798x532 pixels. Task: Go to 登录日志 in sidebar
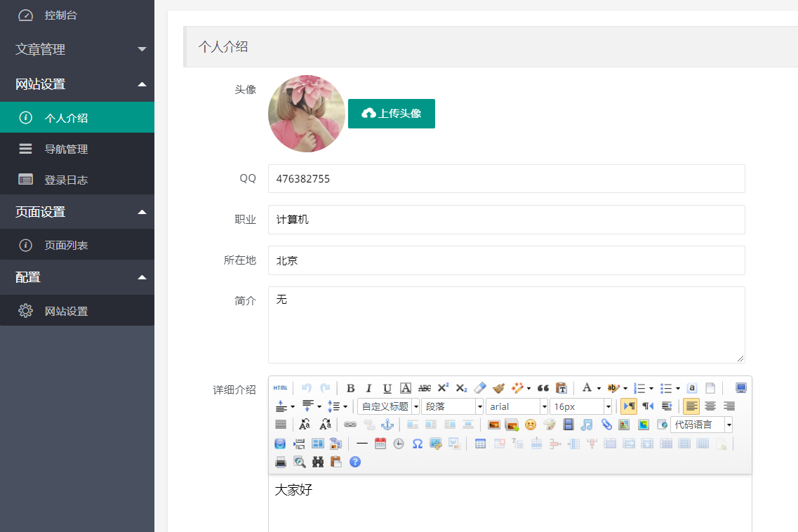66,180
